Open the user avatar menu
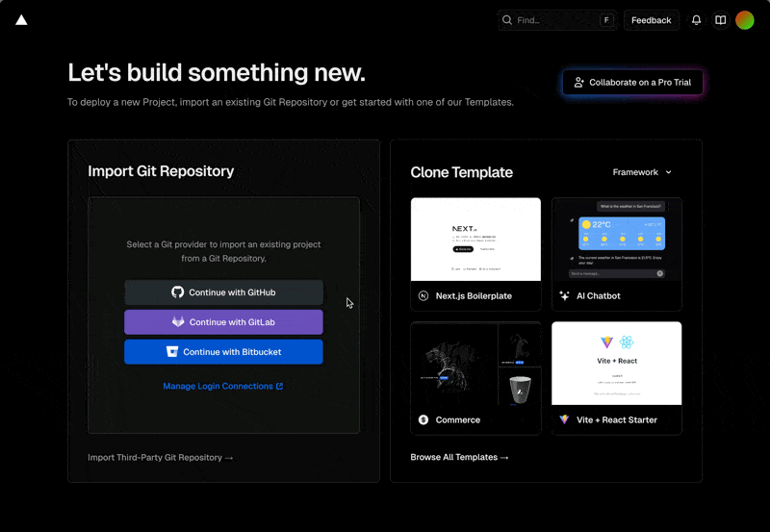Screen dimensions: 770x532 [745, 20]
